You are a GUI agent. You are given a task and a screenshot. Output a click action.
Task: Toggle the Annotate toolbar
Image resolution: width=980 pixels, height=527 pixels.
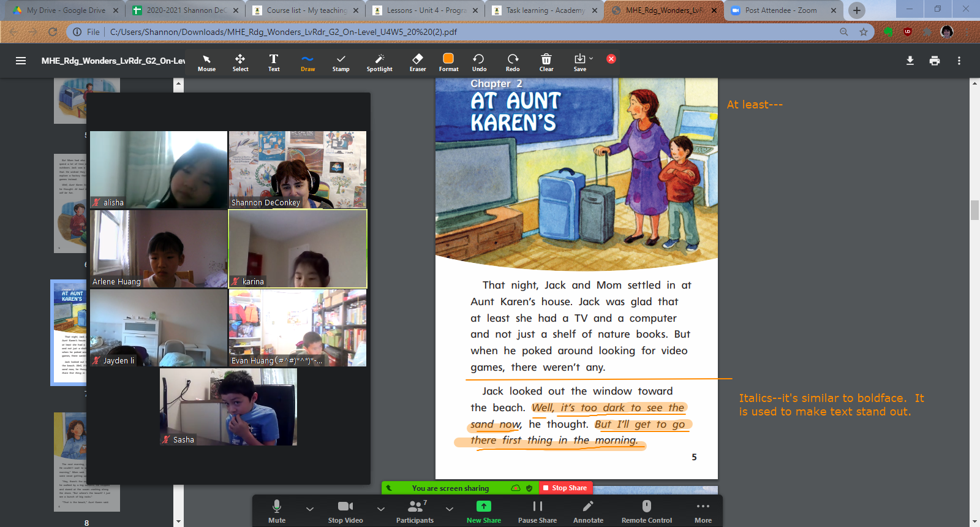pyautogui.click(x=588, y=511)
